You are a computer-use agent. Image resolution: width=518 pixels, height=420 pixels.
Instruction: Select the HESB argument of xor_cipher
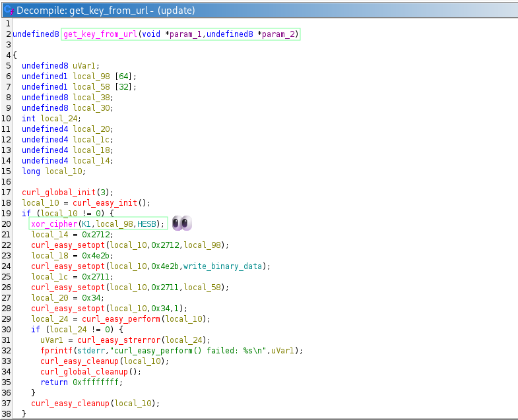click(146, 224)
